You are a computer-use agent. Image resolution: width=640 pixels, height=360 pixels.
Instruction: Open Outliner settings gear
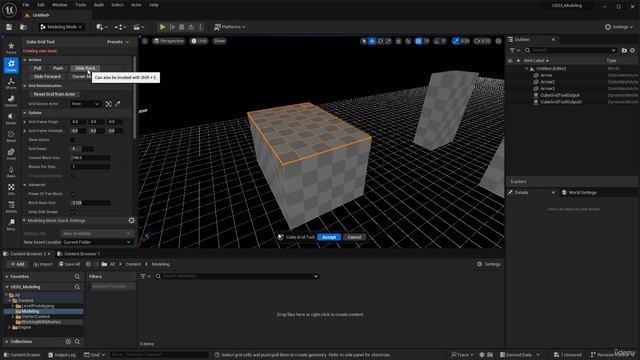(632, 50)
